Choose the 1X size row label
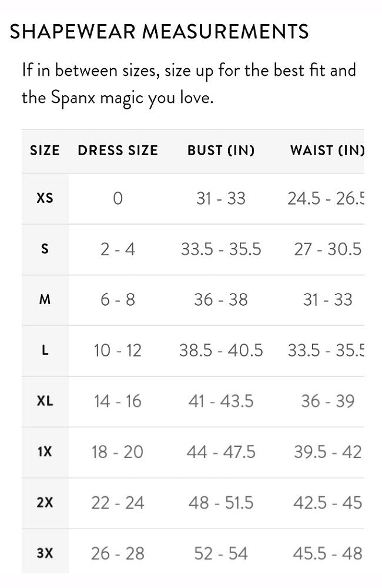 pos(45,452)
